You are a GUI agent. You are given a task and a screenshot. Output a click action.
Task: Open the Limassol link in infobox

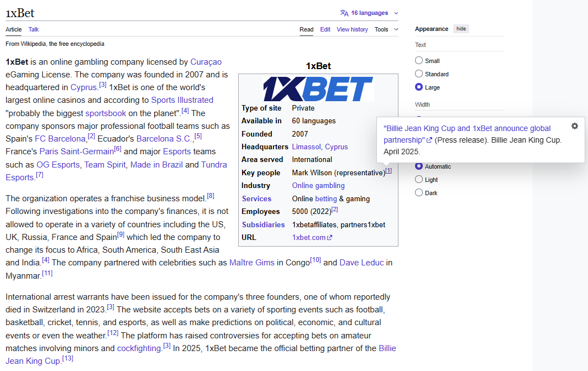pos(306,147)
